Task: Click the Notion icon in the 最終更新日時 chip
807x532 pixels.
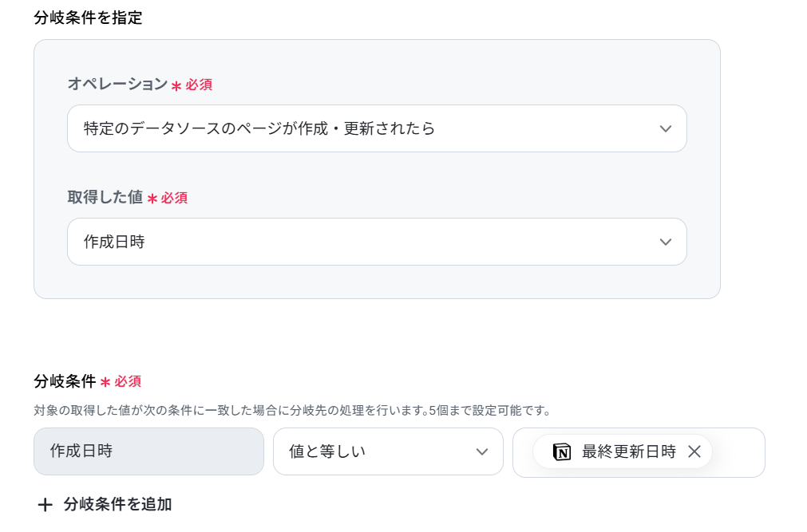Action: [x=561, y=451]
